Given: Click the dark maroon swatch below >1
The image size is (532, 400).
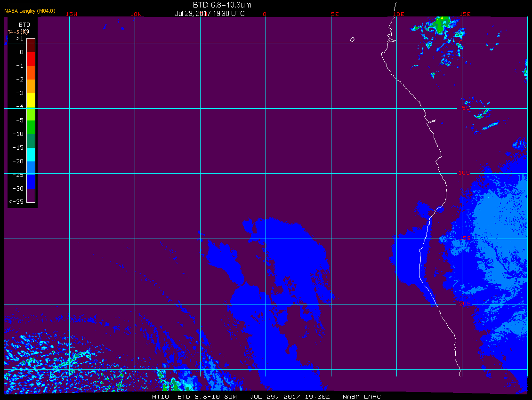Looking at the screenshot, I should [31, 46].
